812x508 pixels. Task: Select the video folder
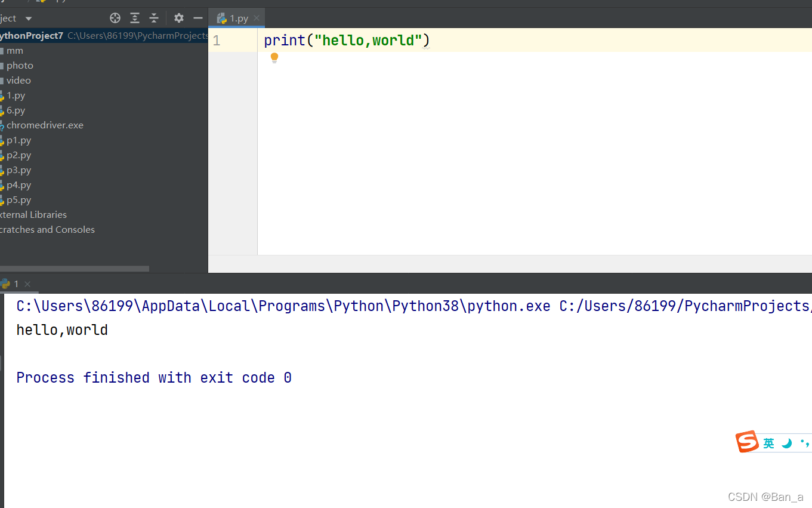click(18, 81)
